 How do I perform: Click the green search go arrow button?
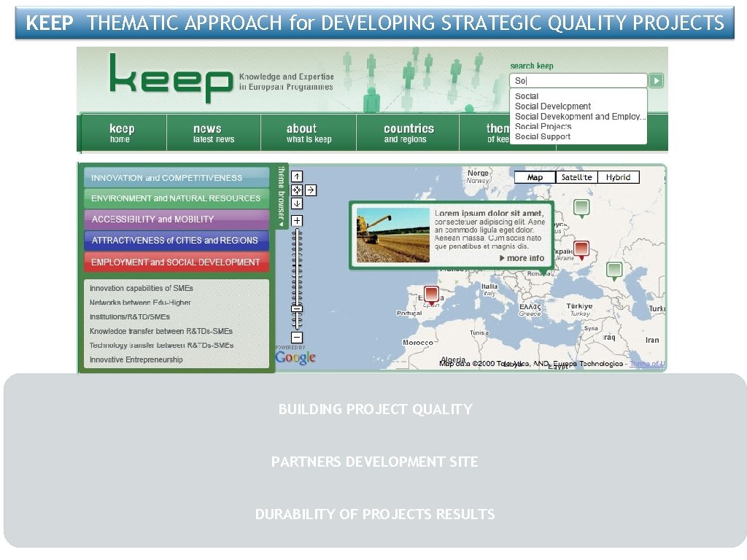tap(656, 80)
